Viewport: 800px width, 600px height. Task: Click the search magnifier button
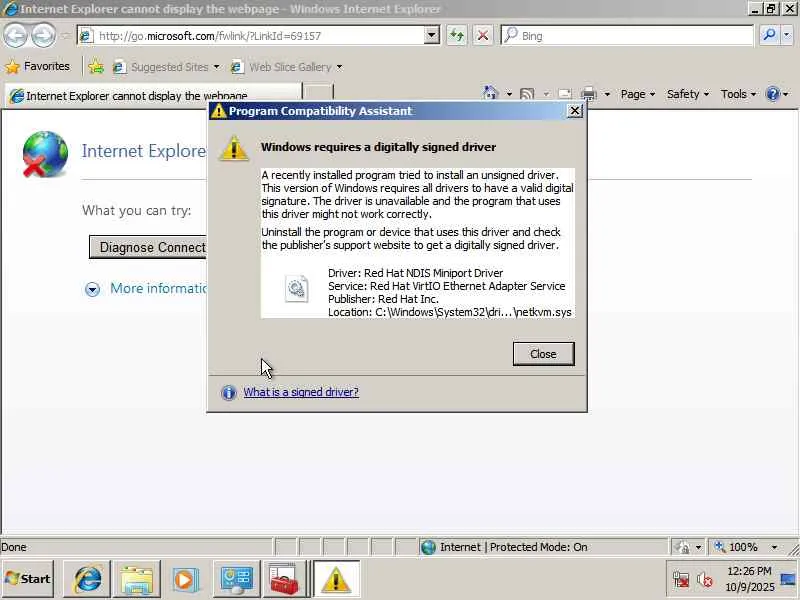coord(768,36)
